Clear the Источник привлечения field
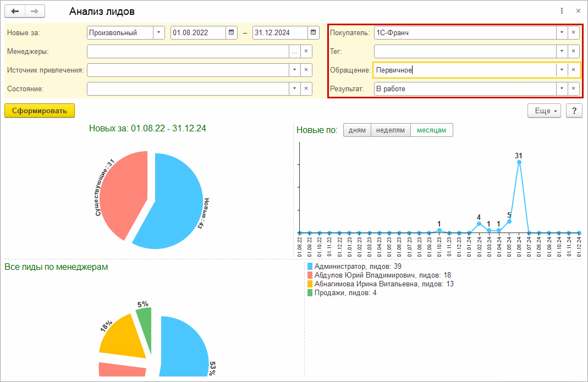This screenshot has height=382, width=588. click(306, 70)
